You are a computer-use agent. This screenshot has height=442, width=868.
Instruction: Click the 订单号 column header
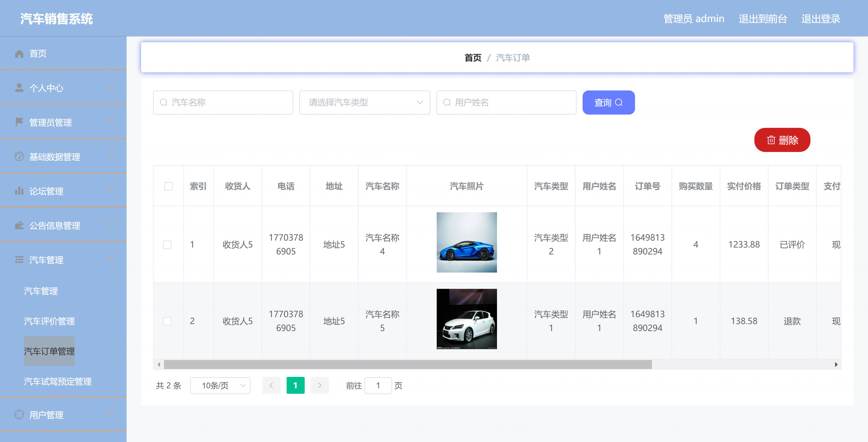pyautogui.click(x=647, y=186)
